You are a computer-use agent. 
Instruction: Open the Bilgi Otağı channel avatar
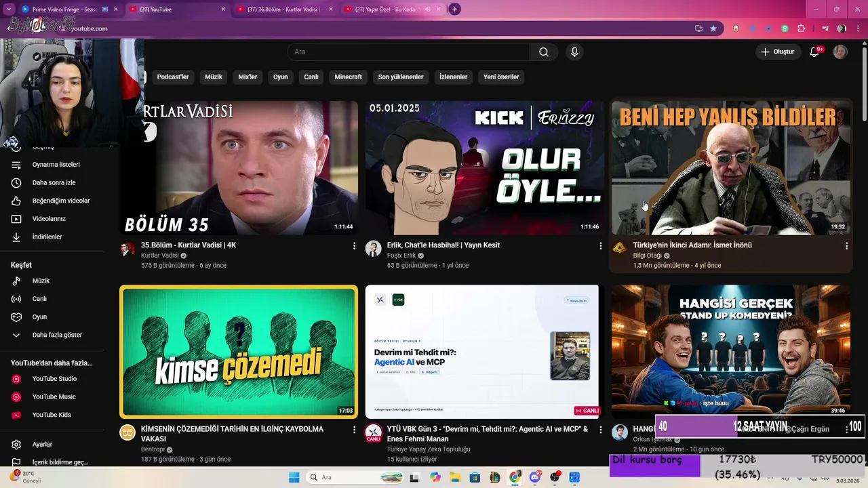point(620,249)
